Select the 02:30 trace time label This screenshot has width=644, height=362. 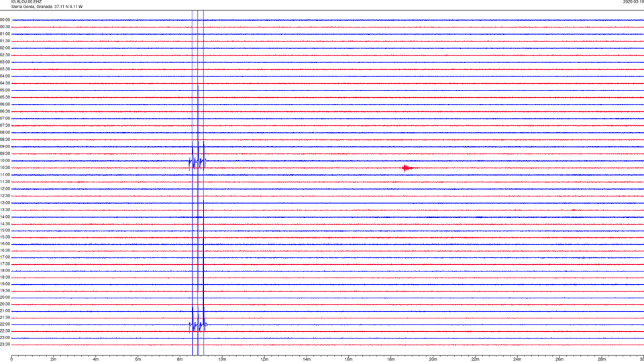[5, 55]
